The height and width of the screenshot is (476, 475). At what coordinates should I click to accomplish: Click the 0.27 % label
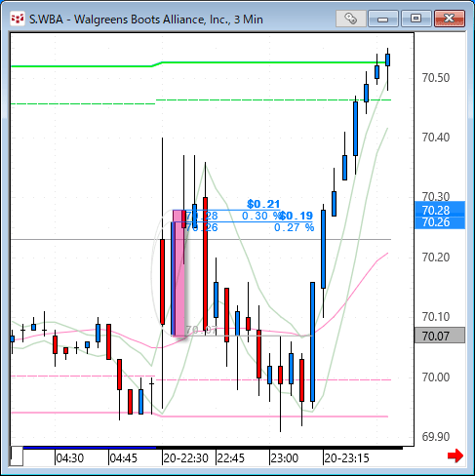294,227
